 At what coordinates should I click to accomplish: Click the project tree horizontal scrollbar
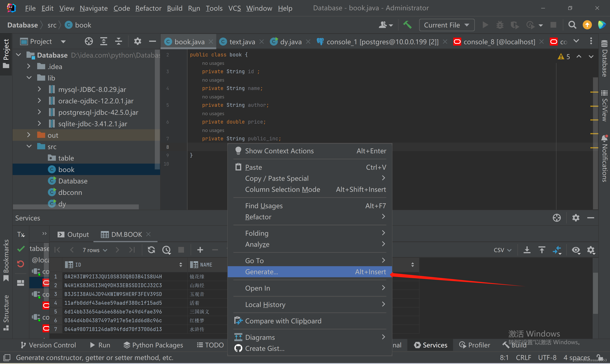coord(76,207)
